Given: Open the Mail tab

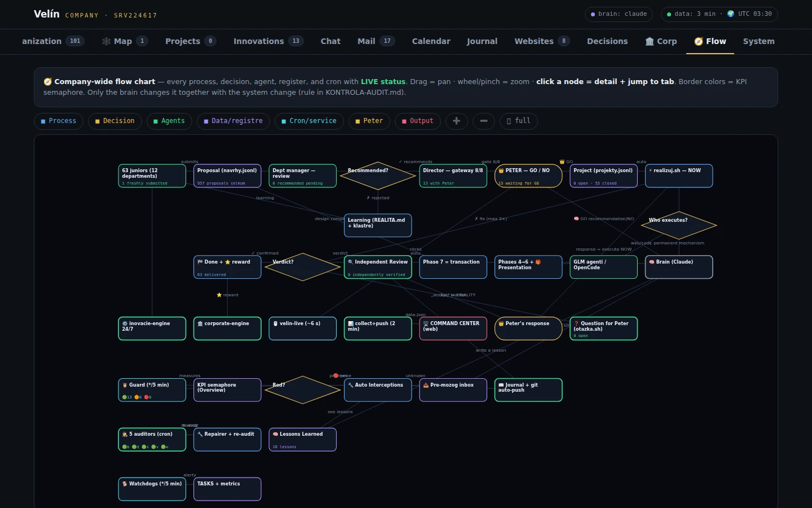Looking at the screenshot, I should click(x=376, y=41).
